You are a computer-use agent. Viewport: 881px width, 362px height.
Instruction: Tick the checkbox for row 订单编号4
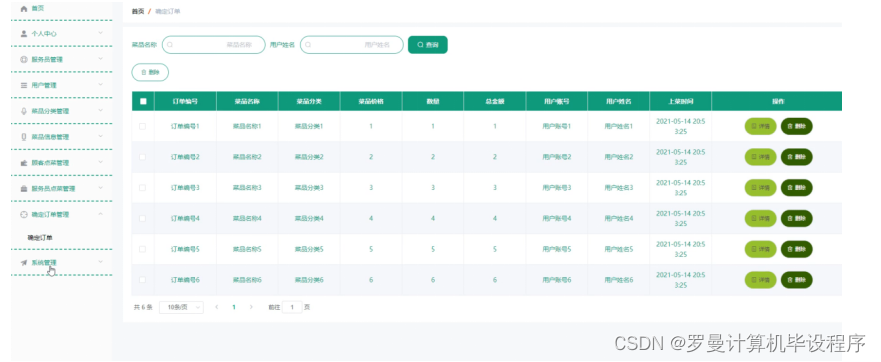pyautogui.click(x=143, y=218)
